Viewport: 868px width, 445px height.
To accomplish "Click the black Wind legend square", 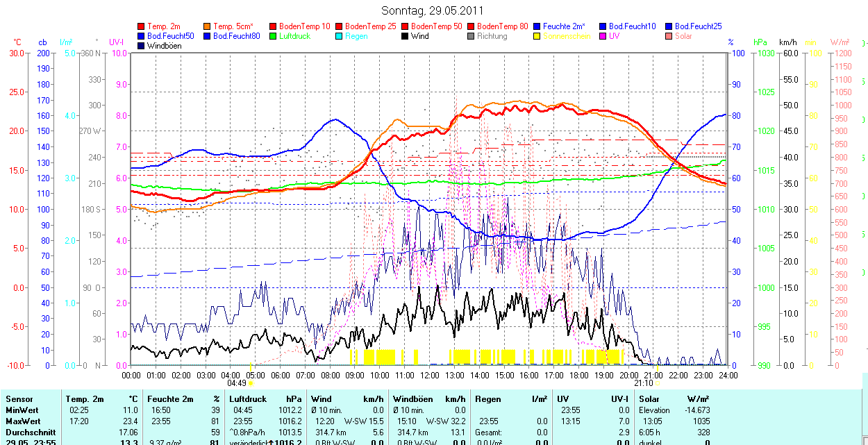I will (x=406, y=36).
